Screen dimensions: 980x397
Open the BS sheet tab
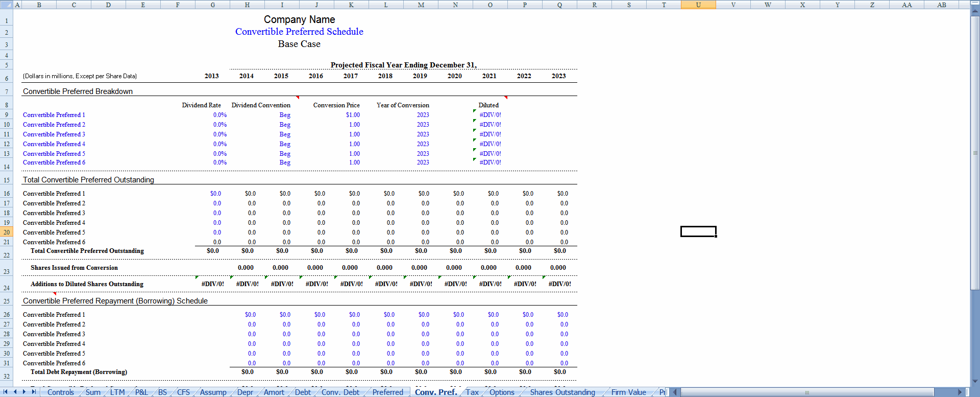pos(162,392)
